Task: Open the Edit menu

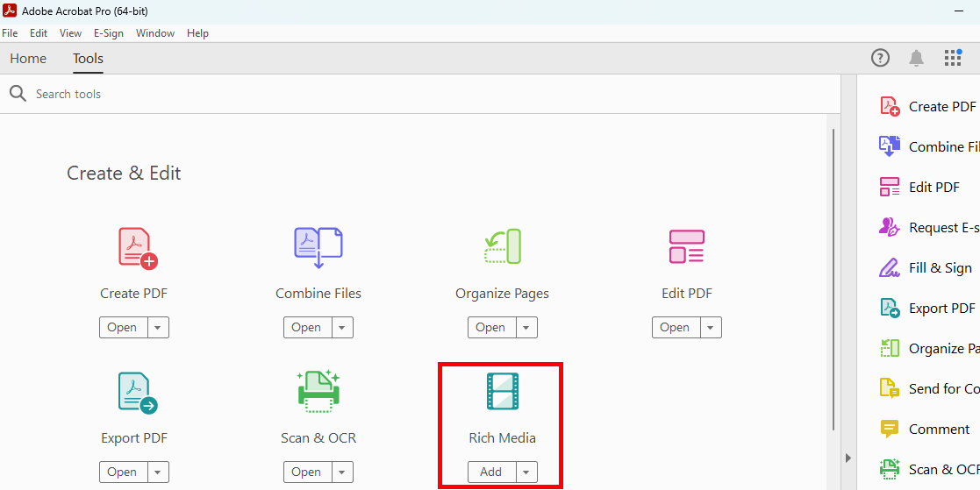Action: pos(39,33)
